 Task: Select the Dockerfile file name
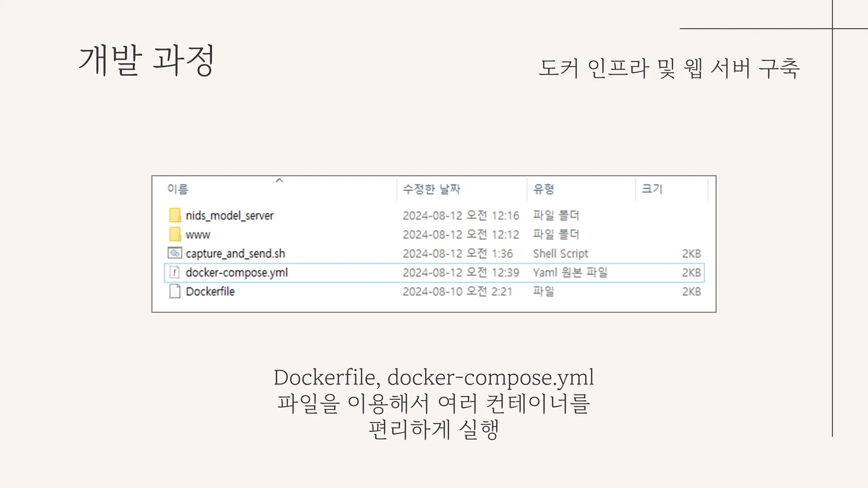[210, 291]
